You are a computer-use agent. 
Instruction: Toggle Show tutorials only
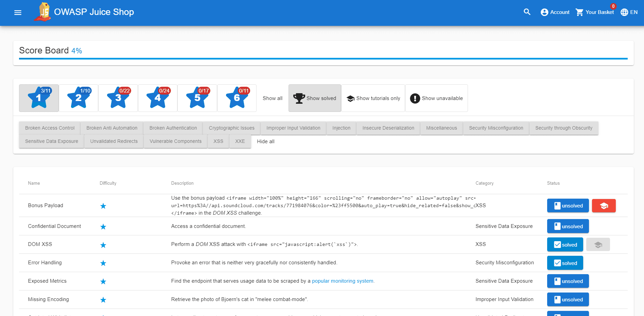(373, 98)
